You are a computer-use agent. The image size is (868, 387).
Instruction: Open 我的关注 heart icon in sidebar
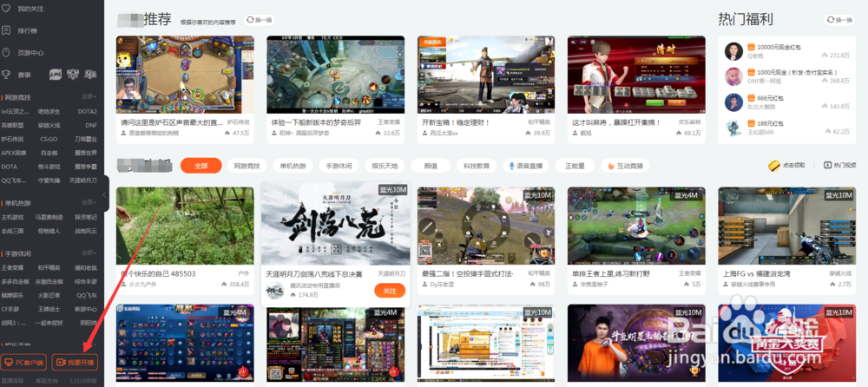pos(7,9)
